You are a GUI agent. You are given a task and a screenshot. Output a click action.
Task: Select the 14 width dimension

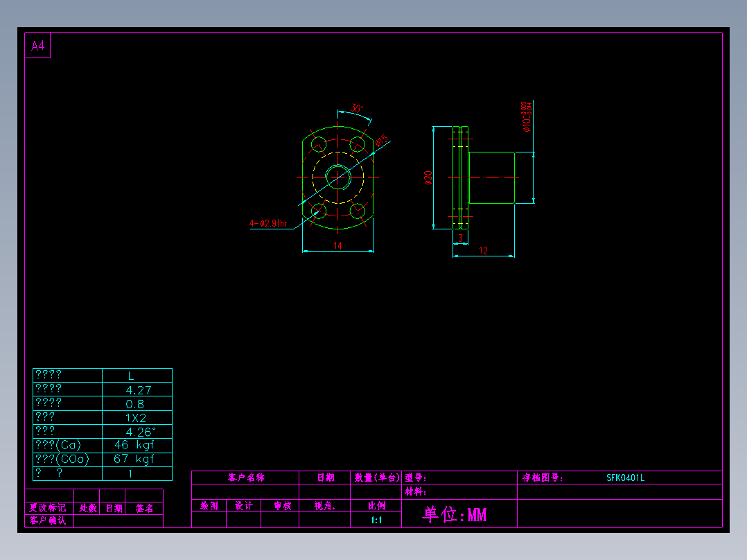tap(337, 245)
